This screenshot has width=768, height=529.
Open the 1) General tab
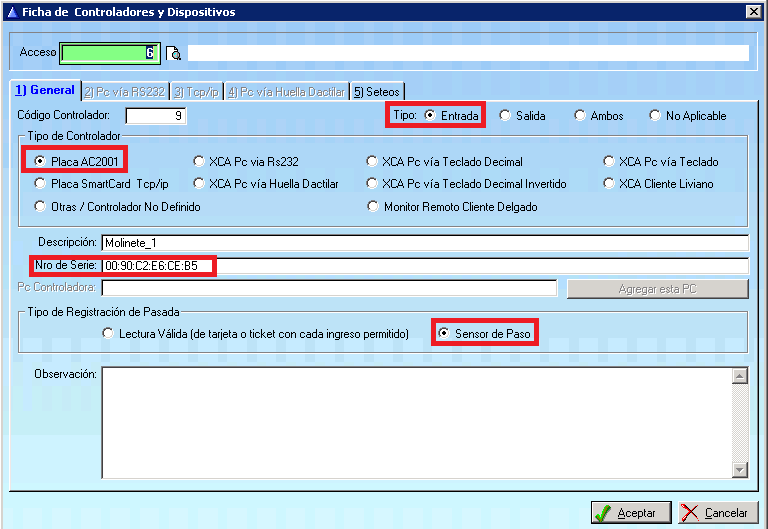(x=44, y=90)
